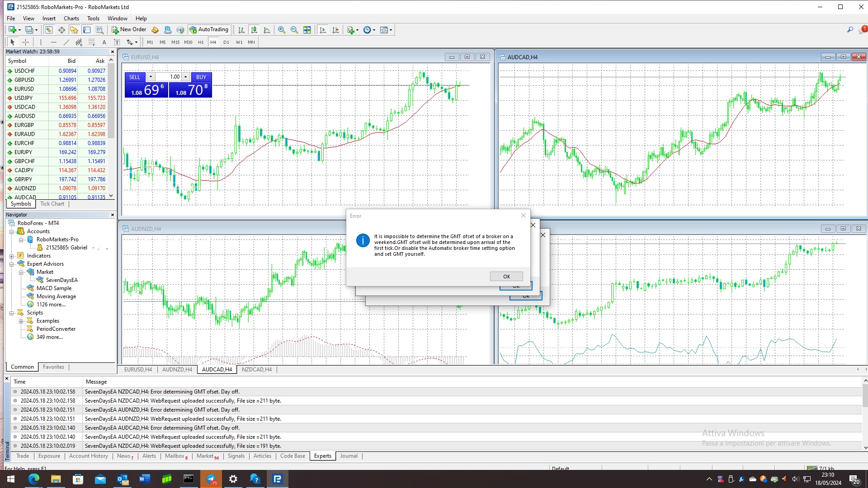Switch chart to Bar Chart mode

(241, 30)
